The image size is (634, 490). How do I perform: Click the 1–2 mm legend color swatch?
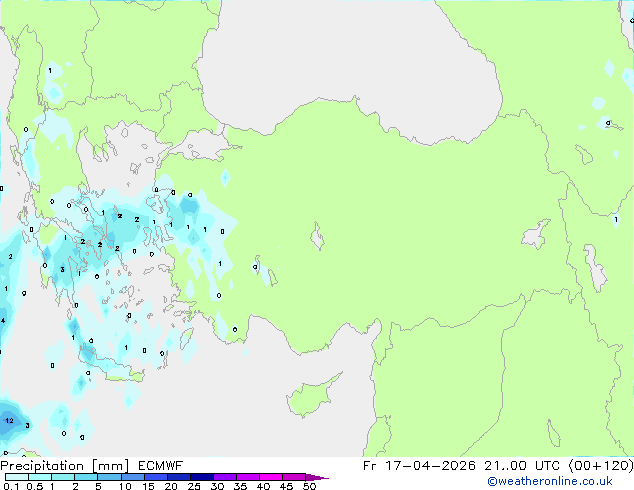[x=63, y=477]
